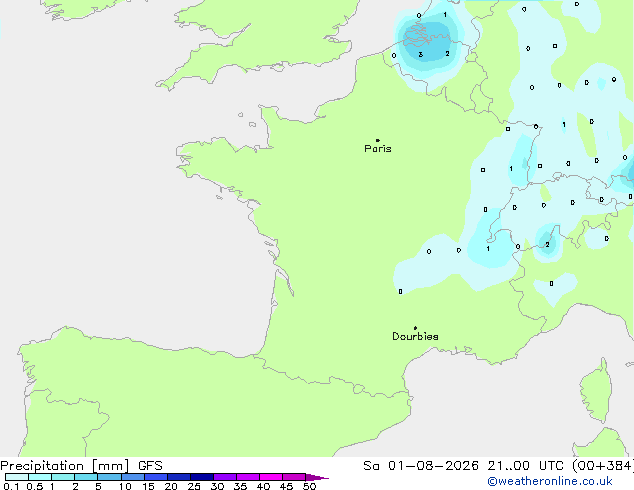Screen dimensions: 634x490
Task: Select the 10 to 15 mm legend swatch
Action: point(133,477)
